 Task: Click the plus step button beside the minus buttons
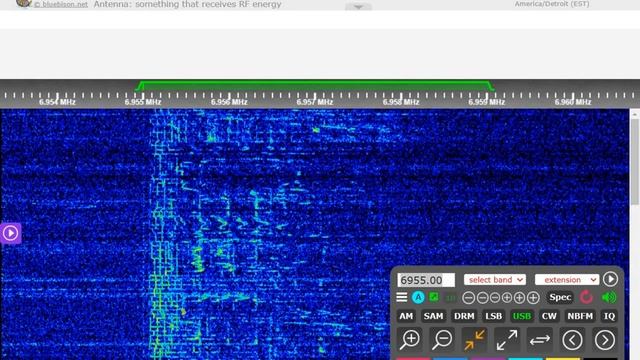click(507, 298)
